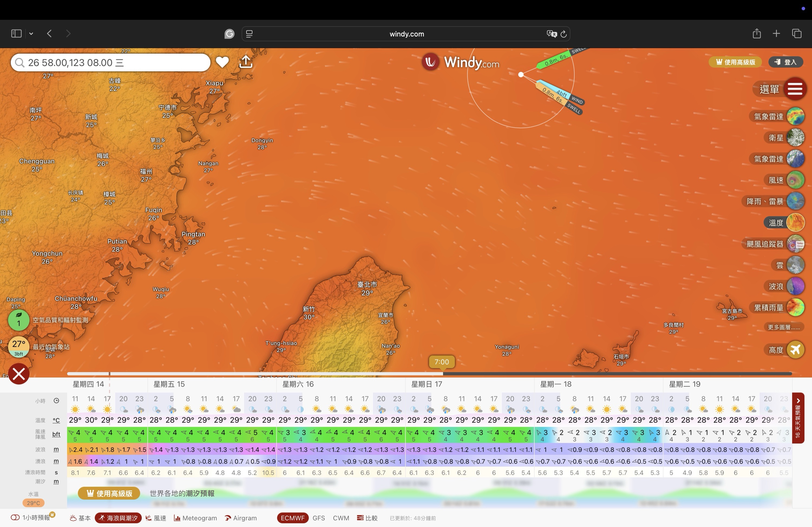
Task: Switch to the Airgram tab
Action: pyautogui.click(x=241, y=518)
